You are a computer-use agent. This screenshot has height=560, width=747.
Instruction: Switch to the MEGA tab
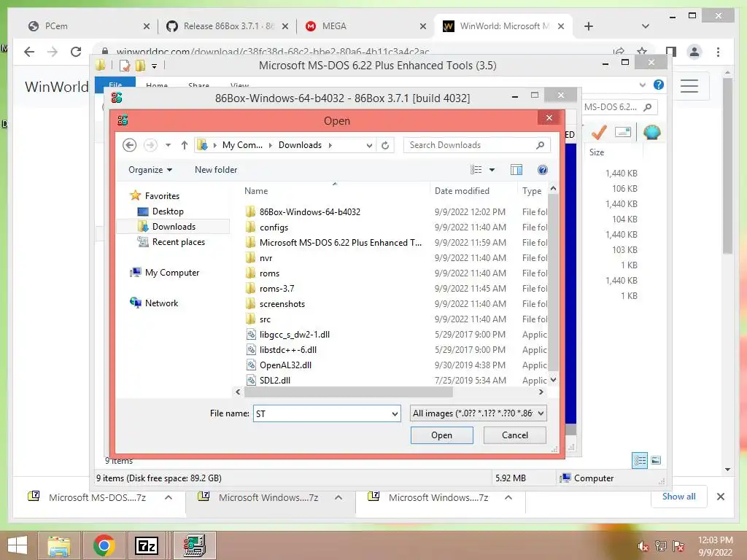(x=366, y=26)
